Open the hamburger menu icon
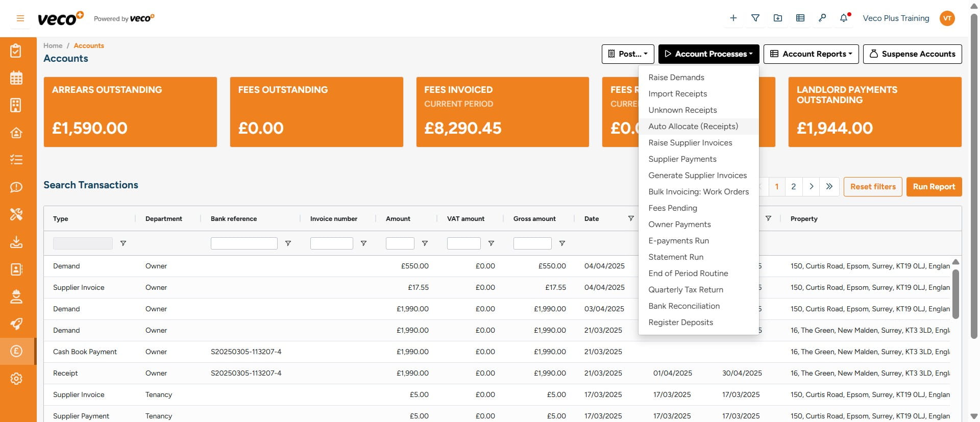 tap(20, 18)
